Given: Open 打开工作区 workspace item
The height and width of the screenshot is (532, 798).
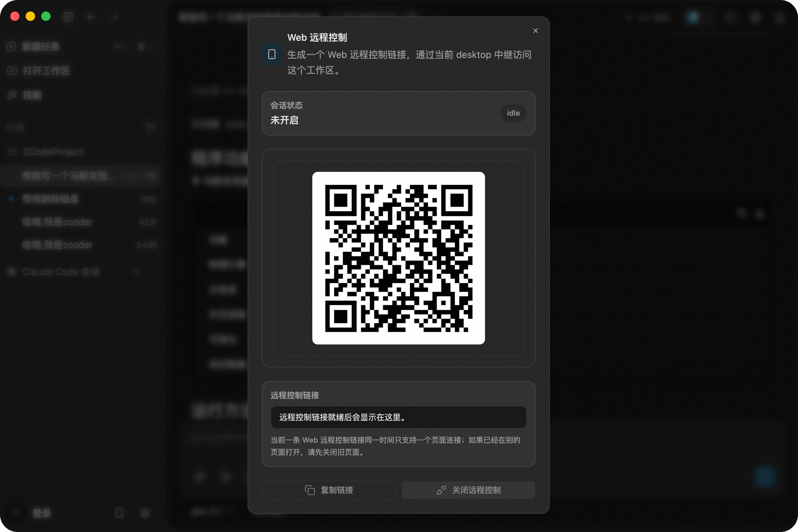Looking at the screenshot, I should tap(46, 70).
